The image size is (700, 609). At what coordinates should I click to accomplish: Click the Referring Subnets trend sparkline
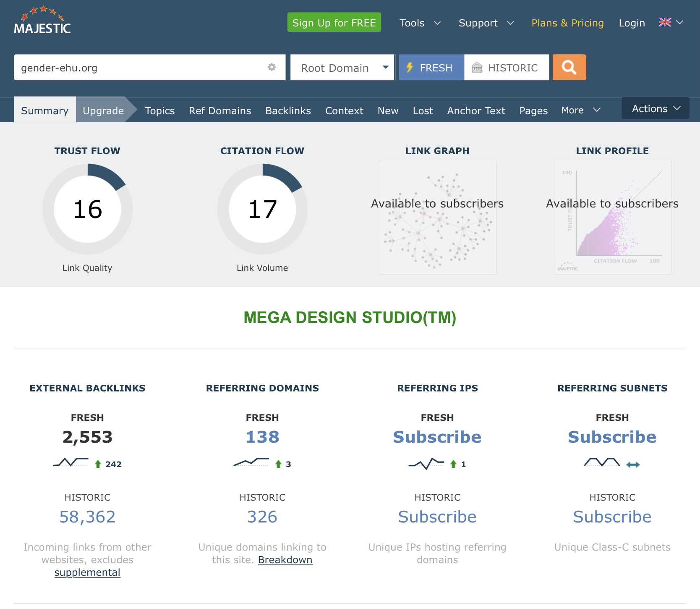(x=602, y=462)
